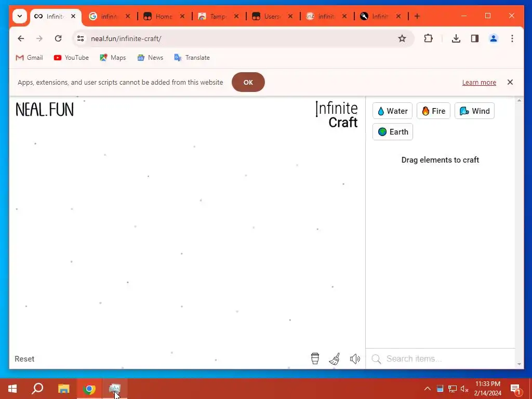Close the Users tab

pyautogui.click(x=290, y=16)
